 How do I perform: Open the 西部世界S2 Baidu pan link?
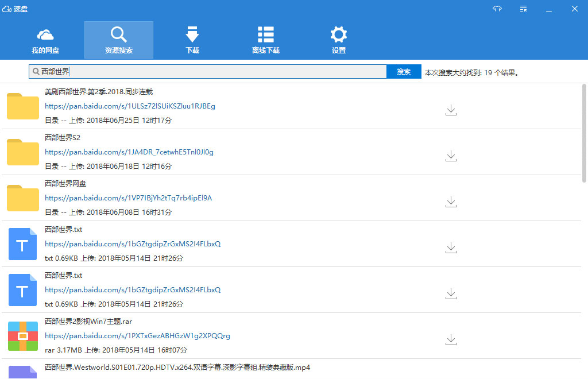click(x=129, y=152)
